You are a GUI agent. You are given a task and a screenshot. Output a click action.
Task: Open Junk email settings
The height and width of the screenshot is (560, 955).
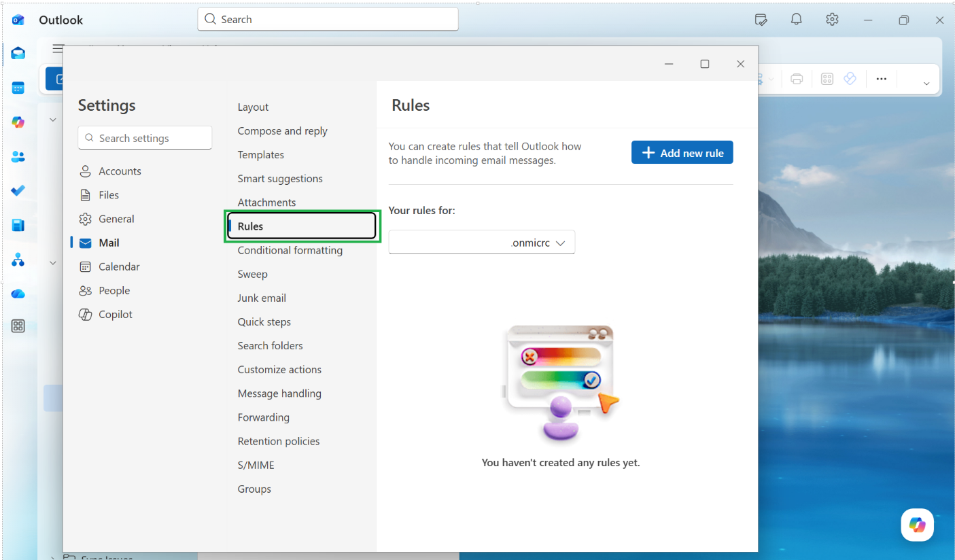tap(262, 298)
